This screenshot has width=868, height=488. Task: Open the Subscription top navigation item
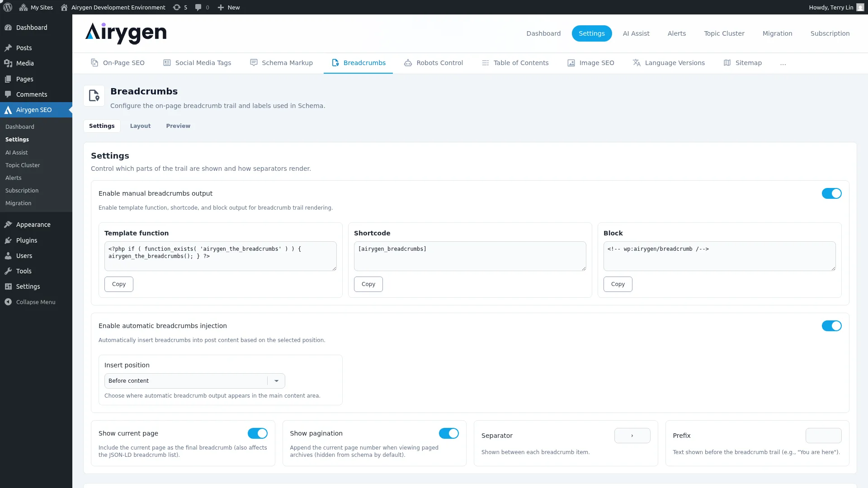point(830,33)
